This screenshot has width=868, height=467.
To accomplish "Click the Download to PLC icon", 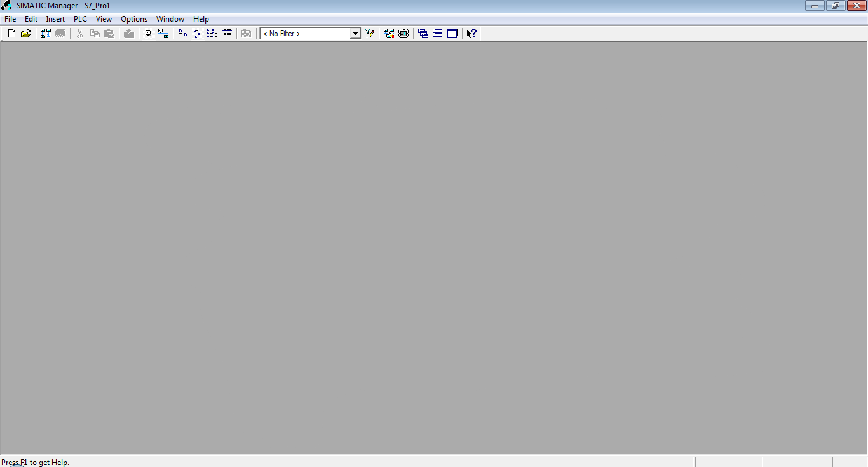I will 129,34.
